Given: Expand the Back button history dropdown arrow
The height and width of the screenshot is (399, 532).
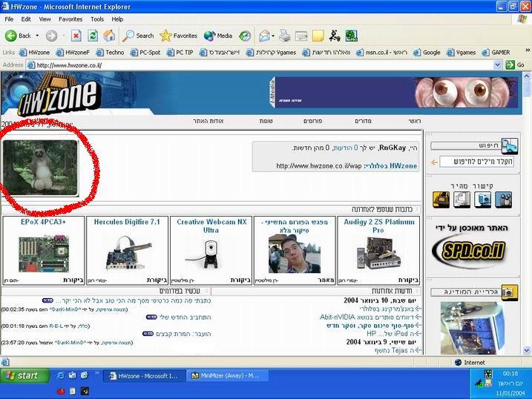Looking at the screenshot, I should tap(37, 36).
